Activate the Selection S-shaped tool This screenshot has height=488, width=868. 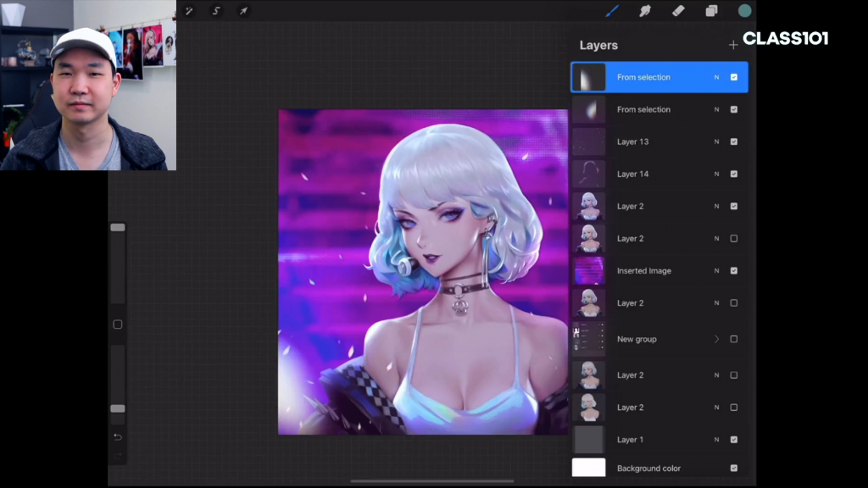click(x=216, y=11)
